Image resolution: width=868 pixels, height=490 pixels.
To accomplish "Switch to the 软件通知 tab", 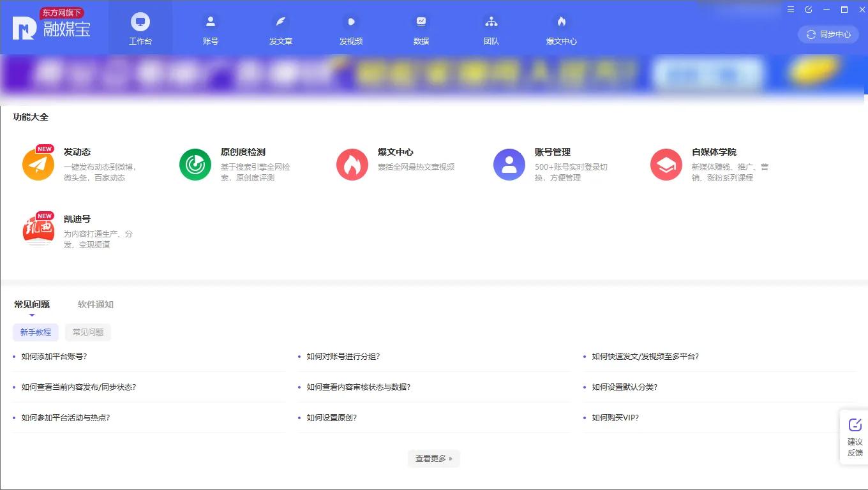I will tap(94, 304).
